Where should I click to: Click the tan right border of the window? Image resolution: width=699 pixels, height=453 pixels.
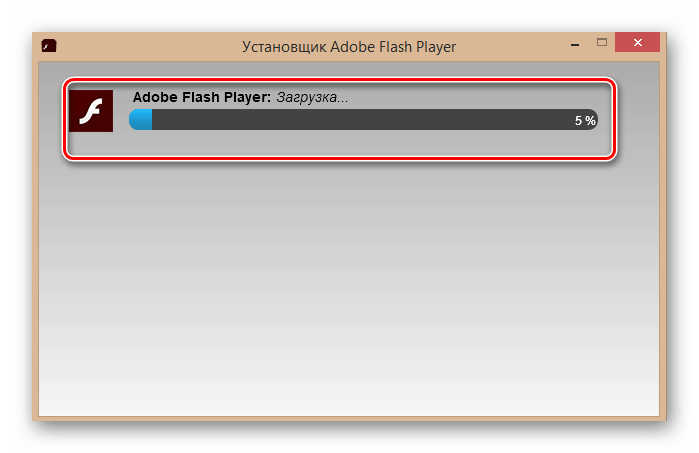(663, 239)
